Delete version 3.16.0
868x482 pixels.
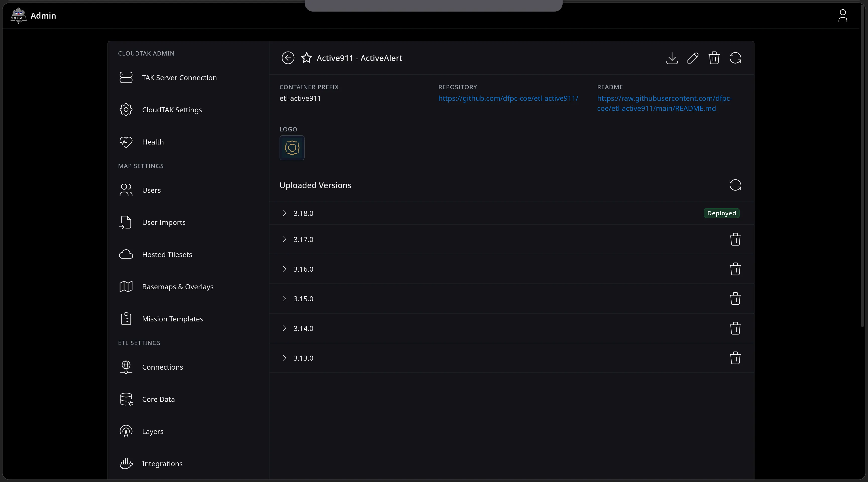coord(735,269)
